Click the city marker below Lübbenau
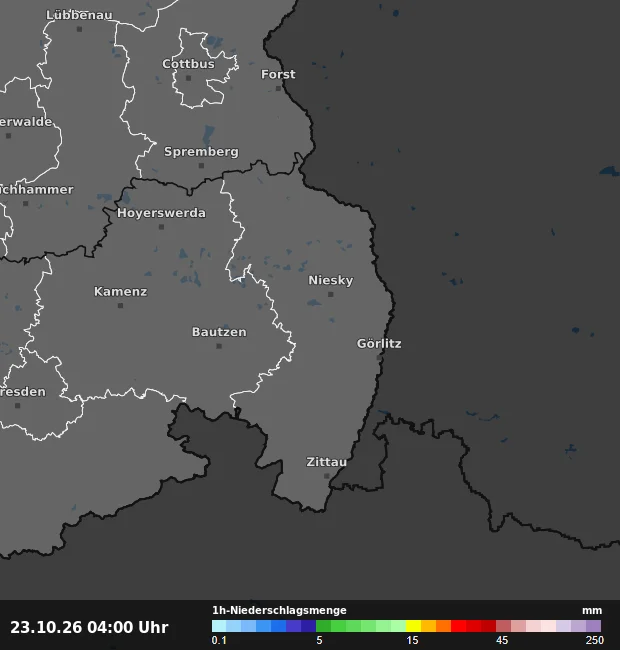Screen dimensions: 620x650 (x=80, y=29)
